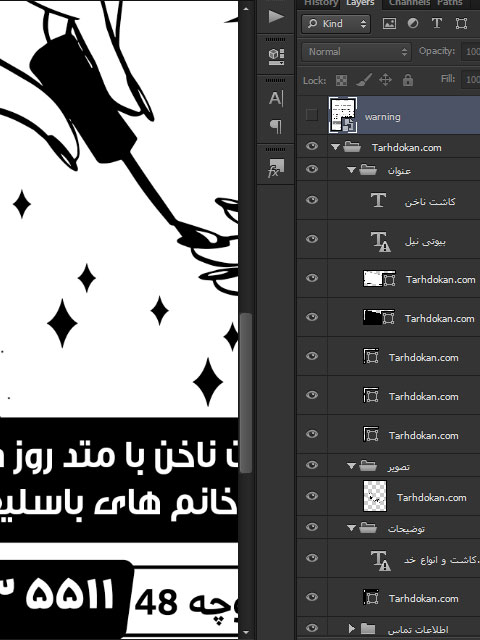The height and width of the screenshot is (640, 480).
Task: Switch to the Channels tab
Action: coord(409,3)
